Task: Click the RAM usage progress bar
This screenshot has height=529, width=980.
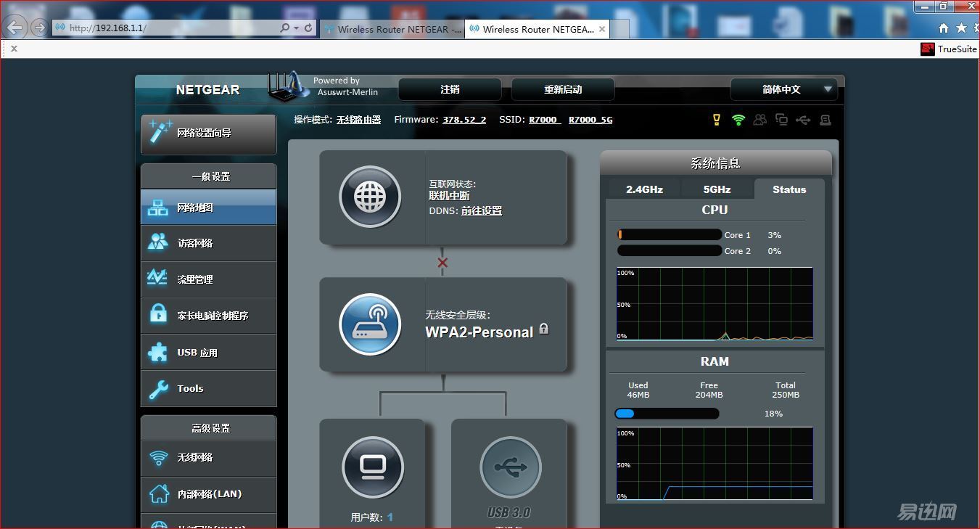Action: click(x=667, y=414)
